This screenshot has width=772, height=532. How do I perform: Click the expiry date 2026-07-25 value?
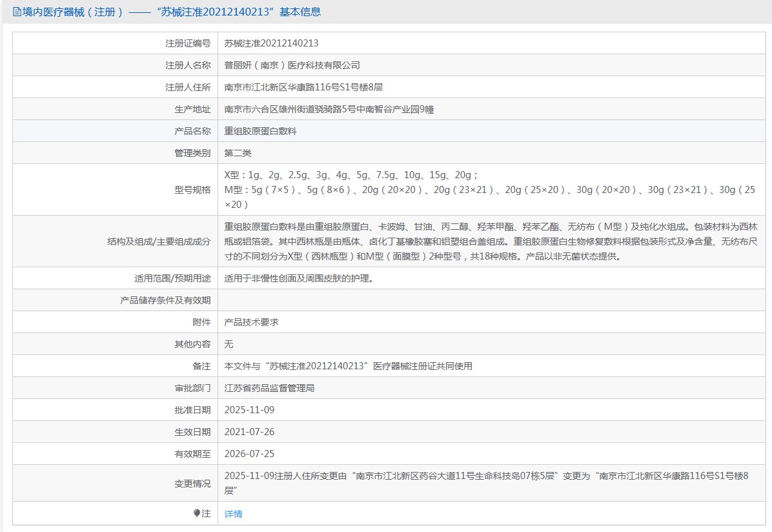click(x=249, y=454)
